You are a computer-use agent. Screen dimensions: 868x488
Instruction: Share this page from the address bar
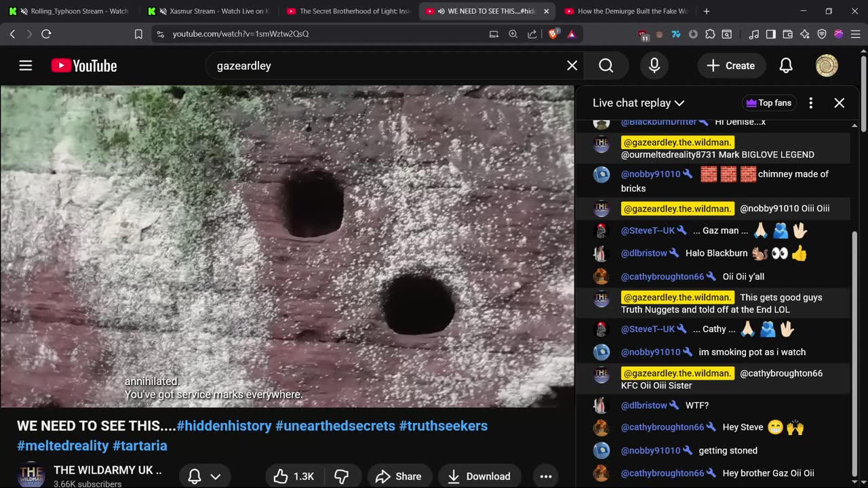[x=532, y=34]
